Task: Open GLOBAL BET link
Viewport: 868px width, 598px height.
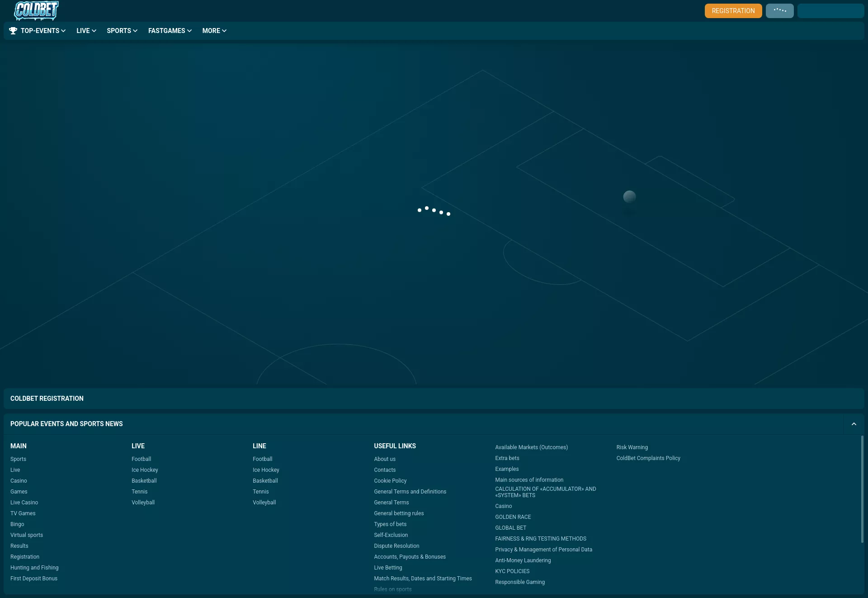Action: tap(511, 528)
